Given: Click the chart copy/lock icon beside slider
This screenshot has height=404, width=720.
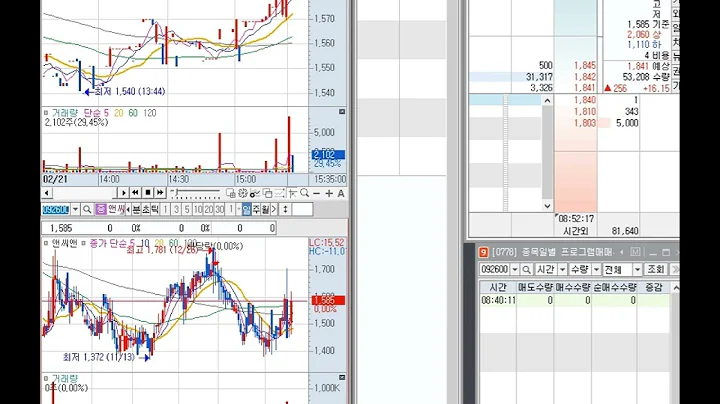Looking at the screenshot, I should [231, 193].
